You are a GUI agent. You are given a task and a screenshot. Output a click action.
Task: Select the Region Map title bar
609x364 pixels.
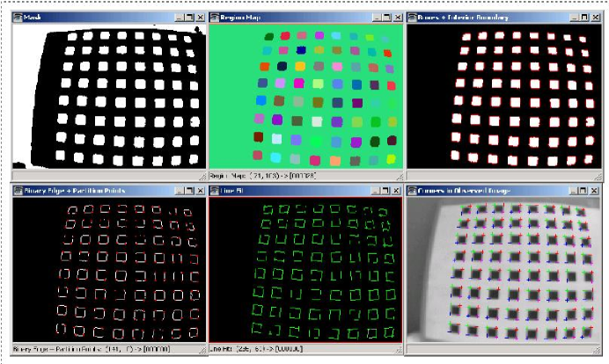coord(306,18)
